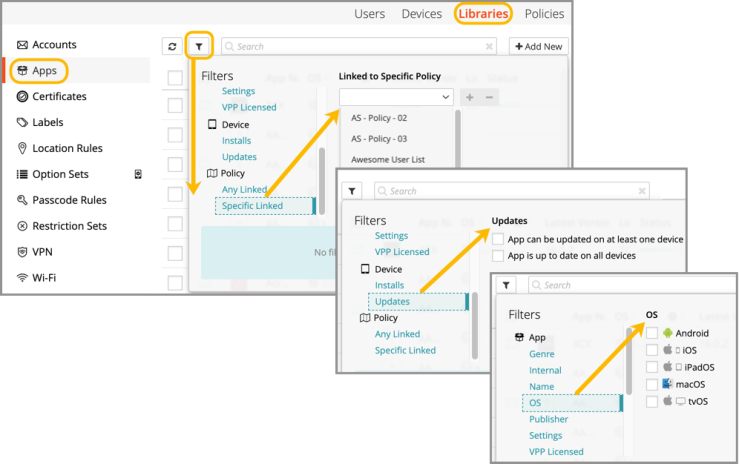This screenshot has width=739, height=464.
Task: Choose 'Awesome User List' option
Action: (x=390, y=160)
